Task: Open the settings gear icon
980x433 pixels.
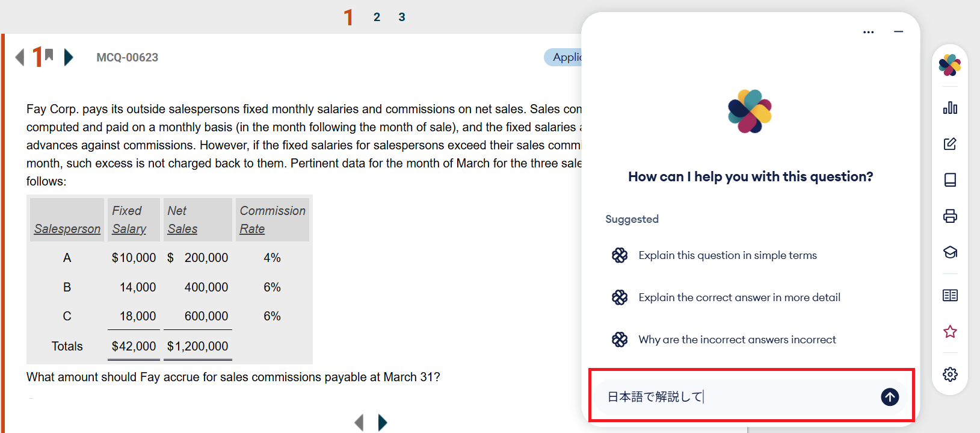Action: 950,375
